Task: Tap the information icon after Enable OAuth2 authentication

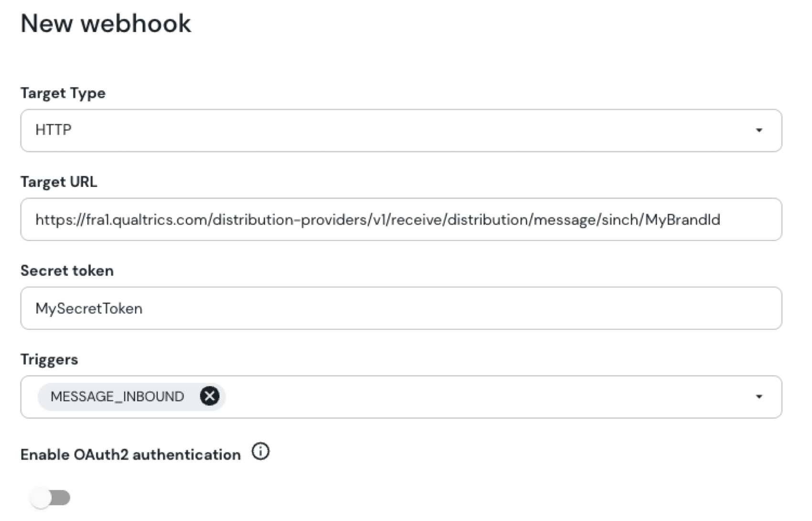Action: (260, 451)
